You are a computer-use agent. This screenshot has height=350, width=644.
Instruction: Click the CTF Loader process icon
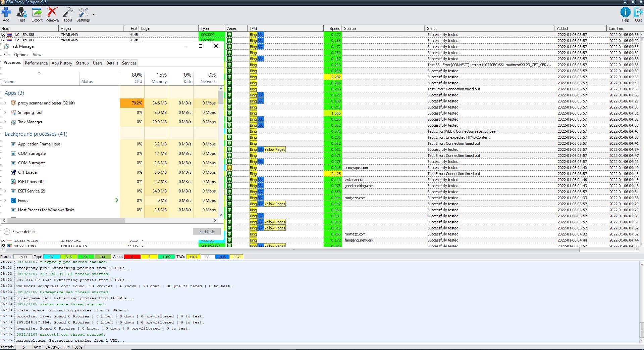click(x=13, y=172)
